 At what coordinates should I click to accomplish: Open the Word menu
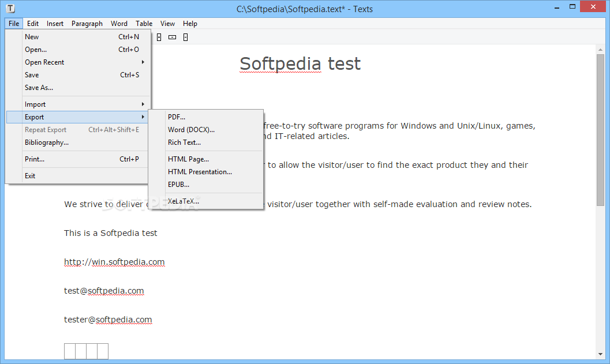[119, 23]
